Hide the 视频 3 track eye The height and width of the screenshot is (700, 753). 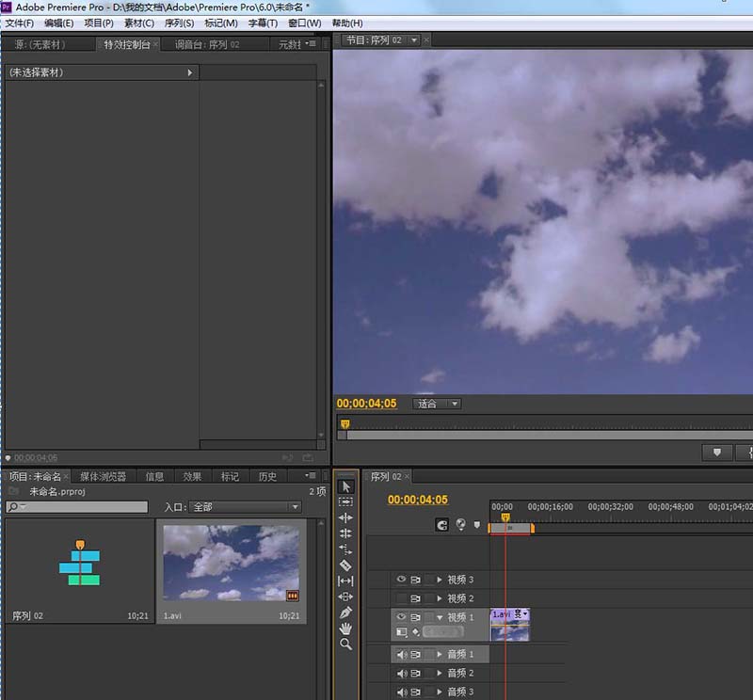pos(401,580)
